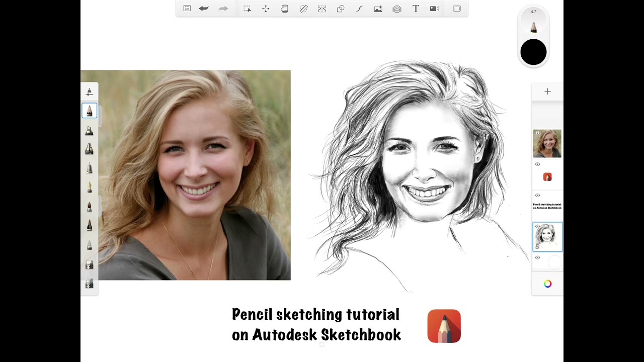Open the white background color circle
The image size is (644, 362).
click(554, 262)
